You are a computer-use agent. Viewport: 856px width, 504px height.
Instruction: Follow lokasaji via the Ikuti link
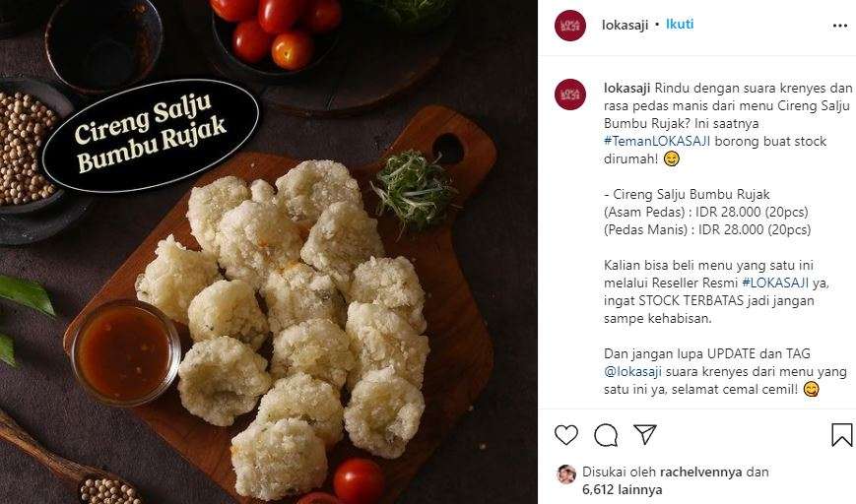(680, 24)
